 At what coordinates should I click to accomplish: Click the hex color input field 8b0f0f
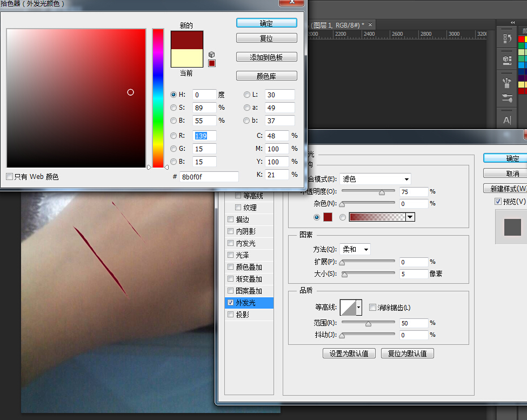click(209, 176)
